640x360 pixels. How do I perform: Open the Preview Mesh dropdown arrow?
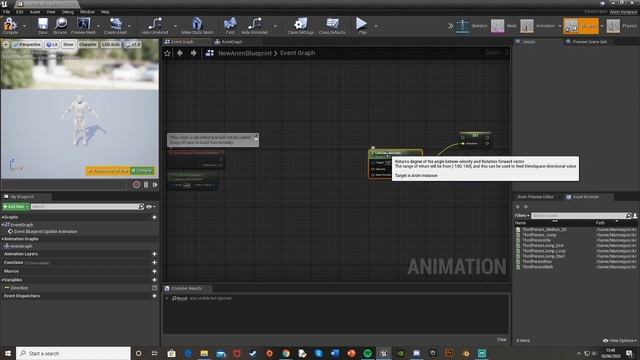[x=98, y=26]
